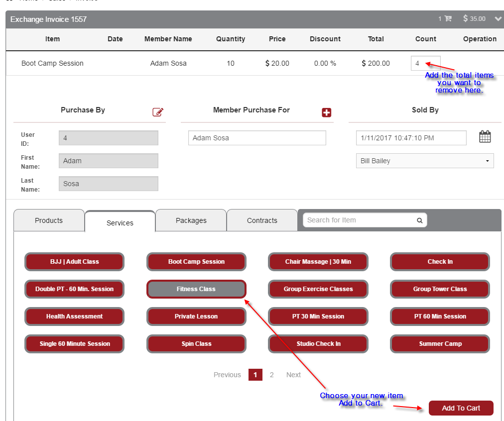Switch to the Products tab

pyautogui.click(x=49, y=220)
